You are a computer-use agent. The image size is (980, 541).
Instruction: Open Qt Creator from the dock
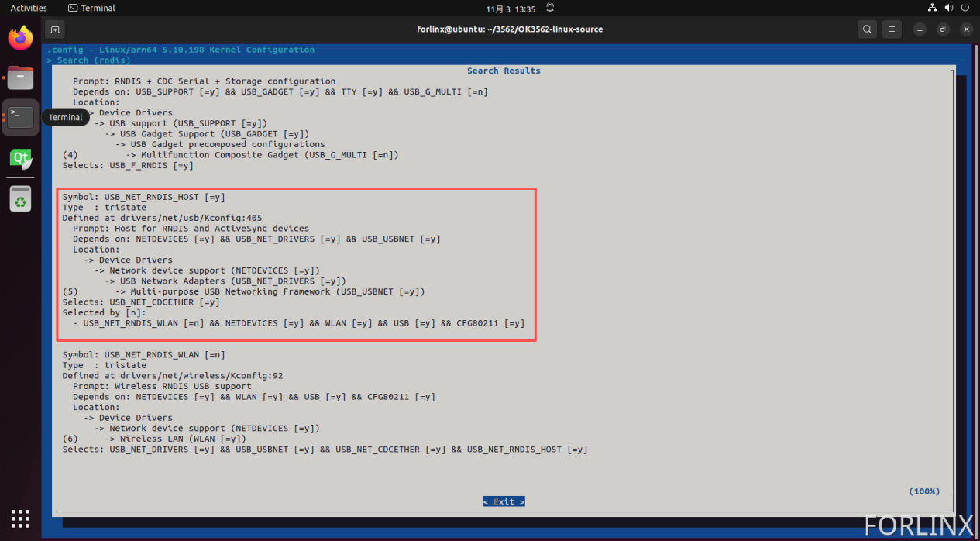(19, 159)
